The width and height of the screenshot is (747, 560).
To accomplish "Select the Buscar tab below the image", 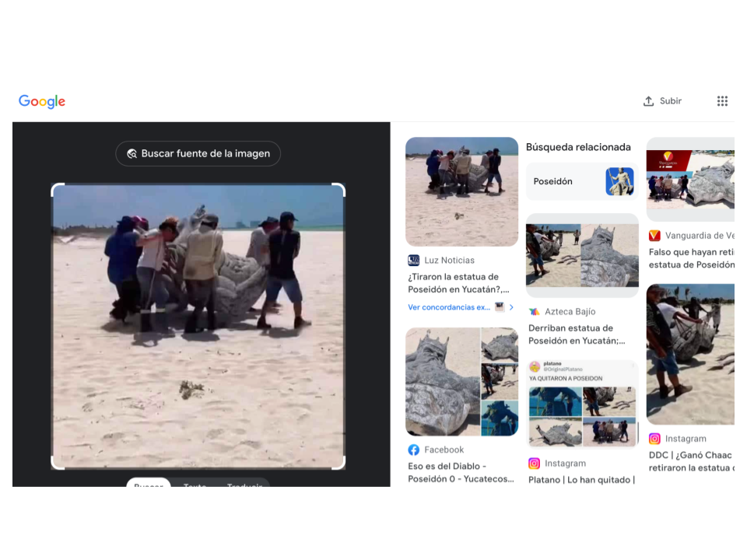I will click(149, 484).
